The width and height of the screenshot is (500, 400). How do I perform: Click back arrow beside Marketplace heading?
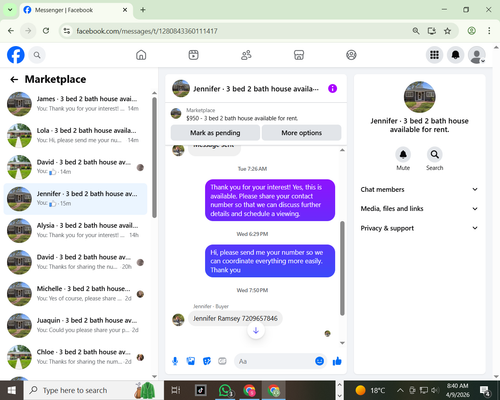pos(14,79)
